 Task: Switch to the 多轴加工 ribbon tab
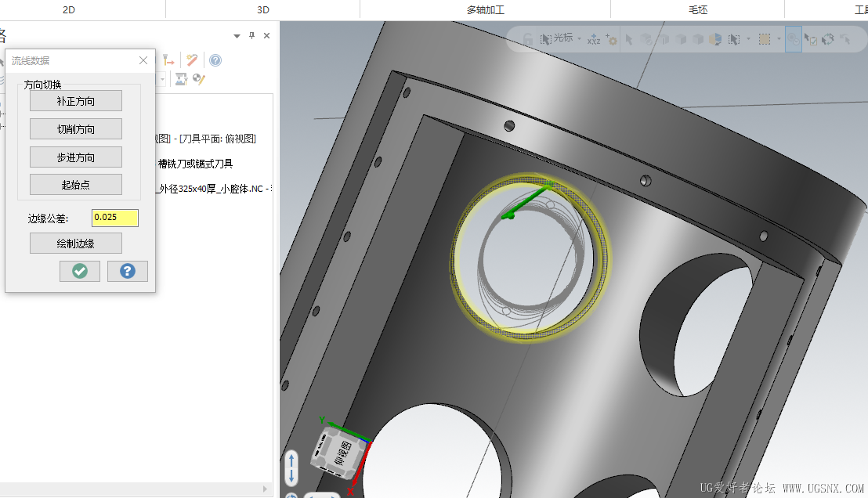point(486,9)
